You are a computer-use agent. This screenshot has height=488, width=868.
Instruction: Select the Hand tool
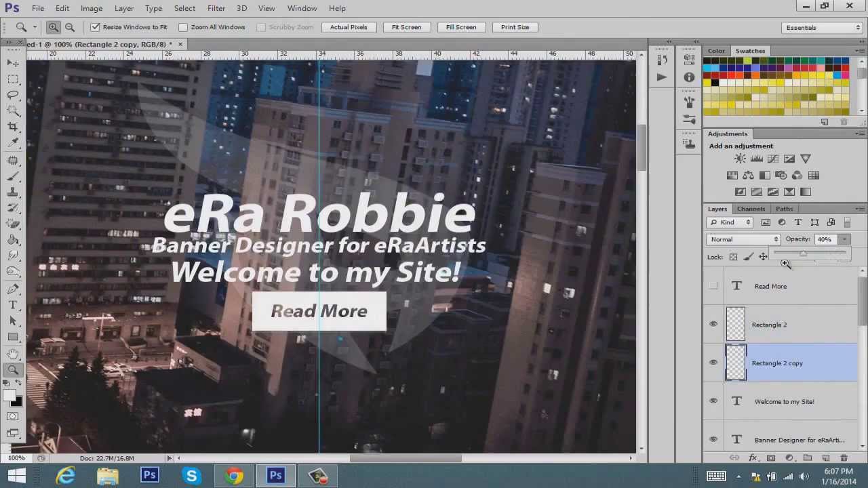click(13, 354)
